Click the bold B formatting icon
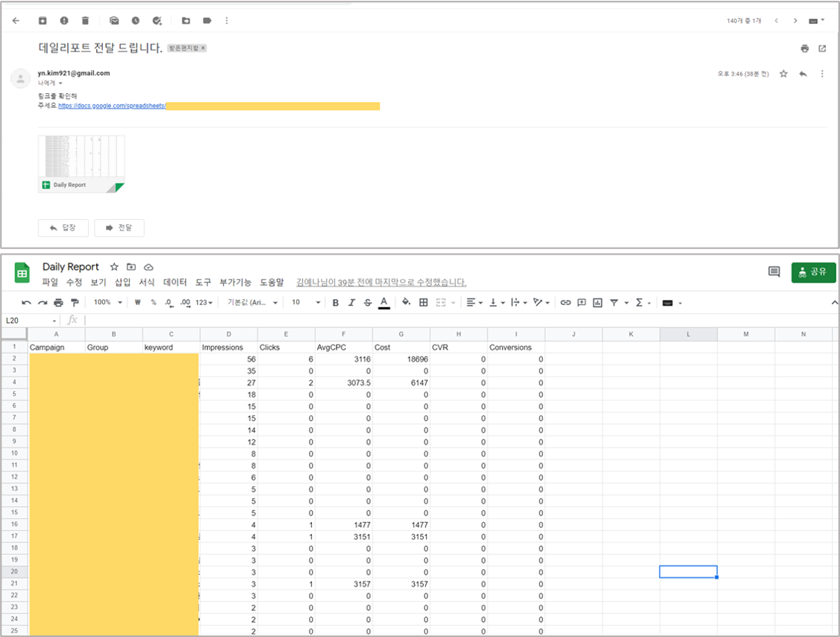 tap(336, 303)
